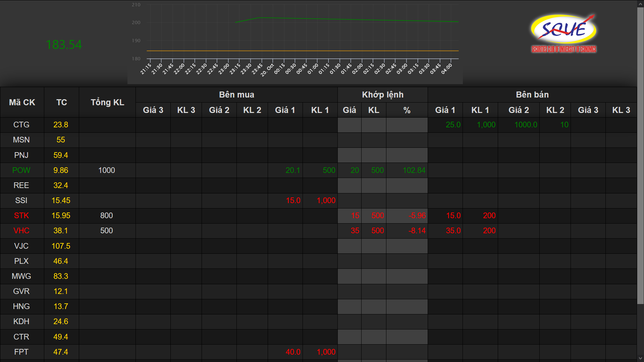This screenshot has height=362, width=644.
Task: Select FPT buy volume 1,000 cell
Action: point(326,352)
